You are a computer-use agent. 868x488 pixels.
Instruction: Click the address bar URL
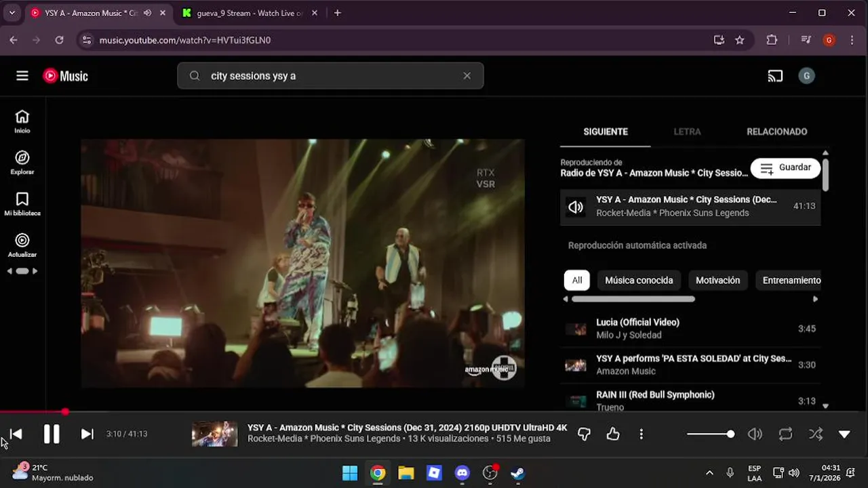[x=184, y=40]
